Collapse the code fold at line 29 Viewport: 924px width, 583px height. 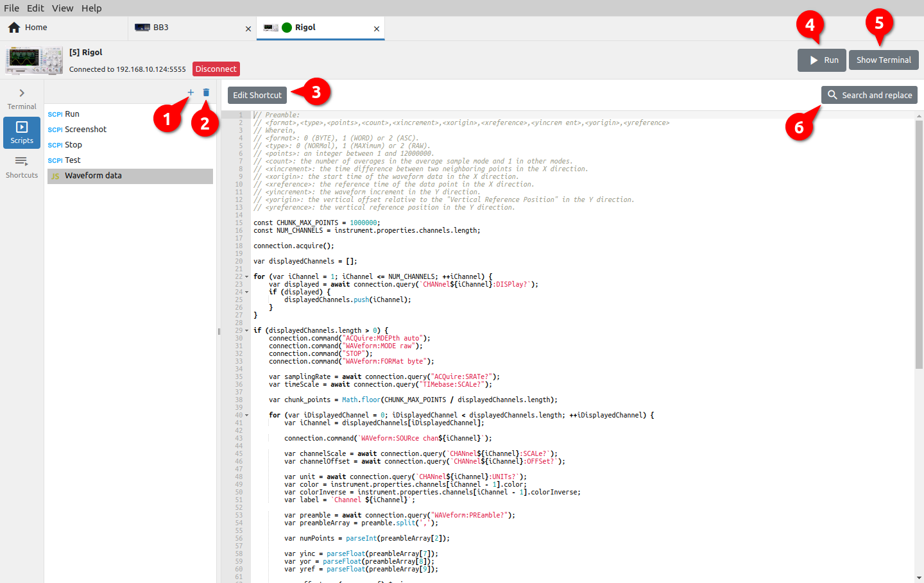pos(247,331)
